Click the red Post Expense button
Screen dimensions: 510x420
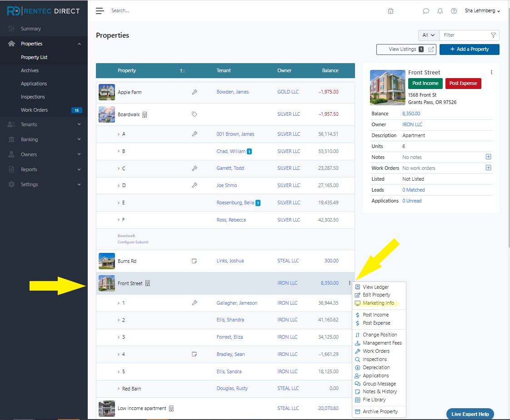pyautogui.click(x=463, y=84)
